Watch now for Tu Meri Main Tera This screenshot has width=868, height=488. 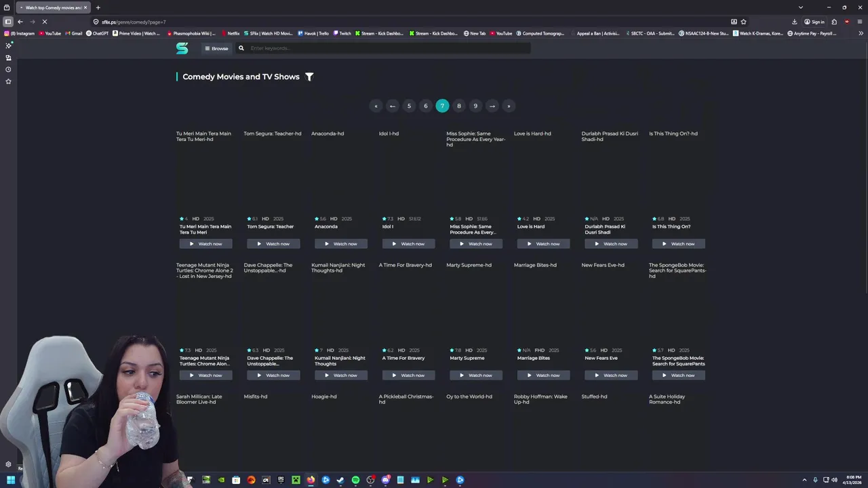[x=205, y=243]
